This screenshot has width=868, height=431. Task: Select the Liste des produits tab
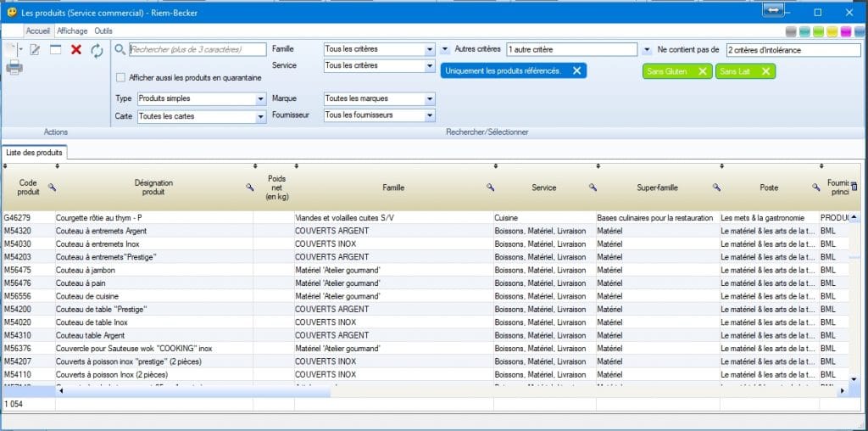(x=35, y=153)
